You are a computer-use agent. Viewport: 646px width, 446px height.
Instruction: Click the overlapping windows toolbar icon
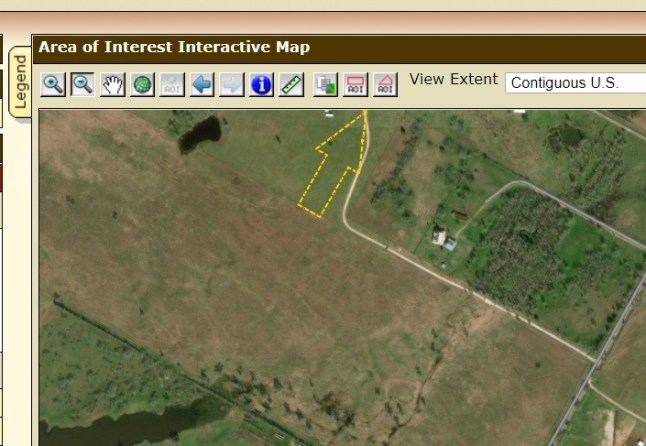[325, 85]
